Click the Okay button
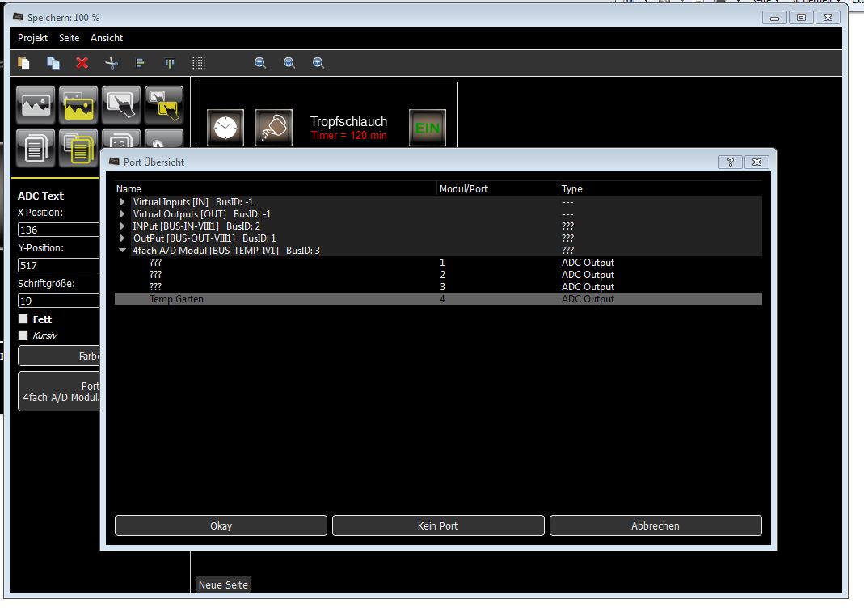Screen dimensions: 864x616 (x=221, y=525)
